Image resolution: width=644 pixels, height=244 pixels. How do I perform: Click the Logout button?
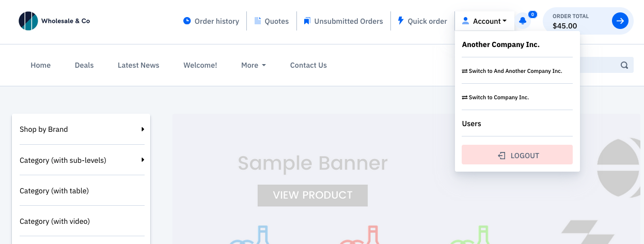tap(517, 155)
